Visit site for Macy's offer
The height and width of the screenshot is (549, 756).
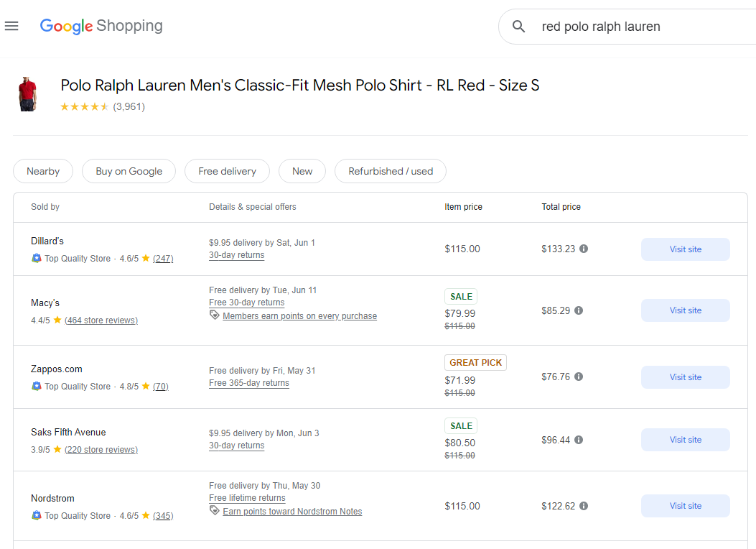[x=685, y=310]
